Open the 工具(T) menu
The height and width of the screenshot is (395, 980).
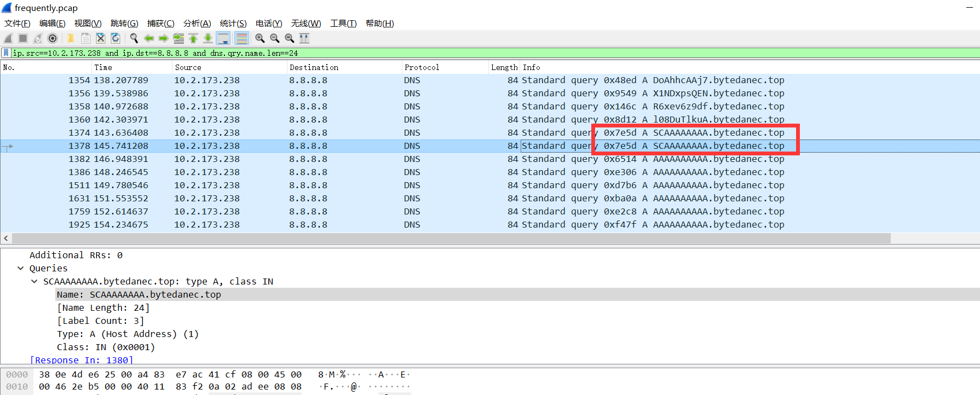[x=343, y=24]
